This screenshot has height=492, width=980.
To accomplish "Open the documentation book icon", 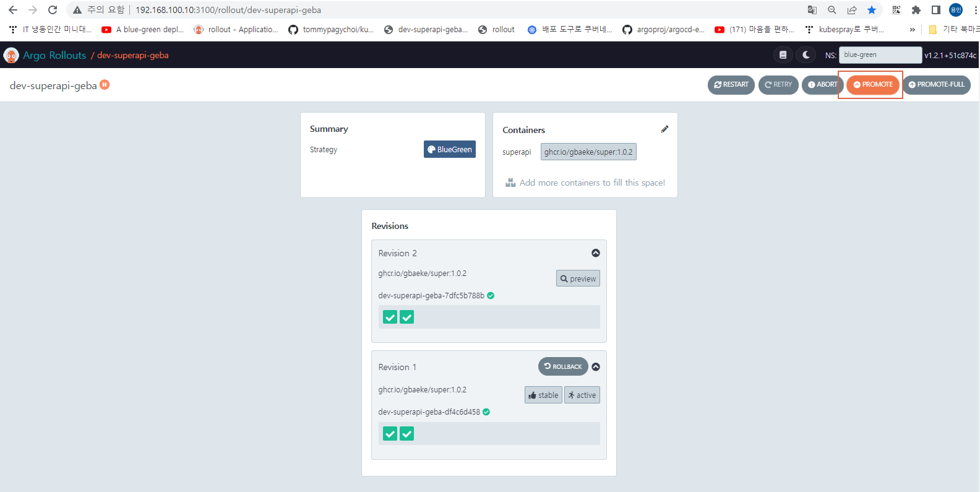I will pos(783,55).
